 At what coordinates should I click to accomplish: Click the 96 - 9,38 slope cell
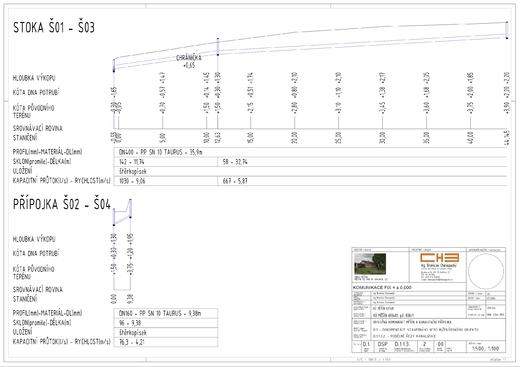(166, 323)
